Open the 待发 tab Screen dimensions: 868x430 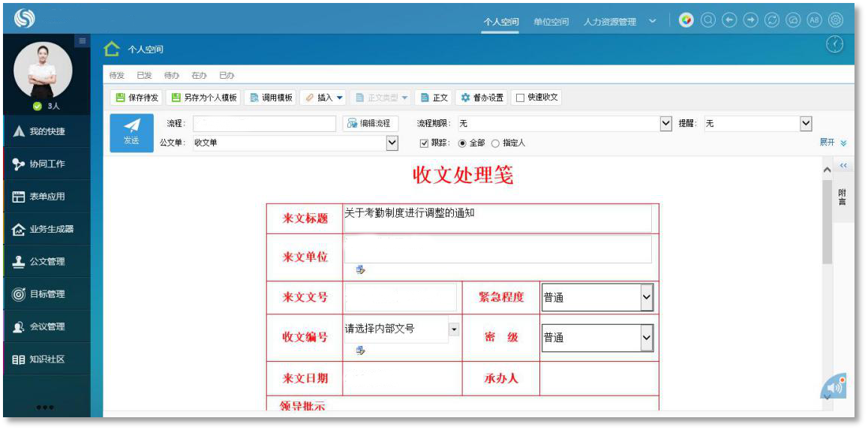click(117, 75)
